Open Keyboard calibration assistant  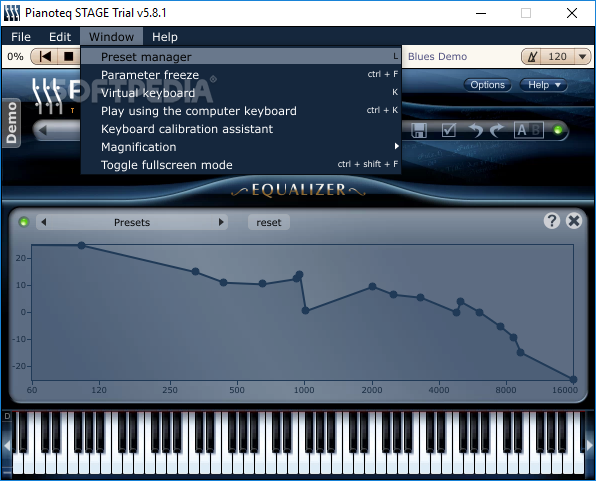coord(241,129)
